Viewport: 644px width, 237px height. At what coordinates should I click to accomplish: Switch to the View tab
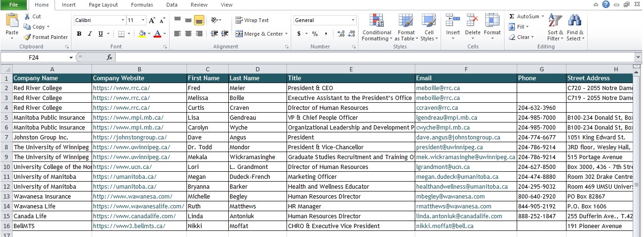(226, 5)
